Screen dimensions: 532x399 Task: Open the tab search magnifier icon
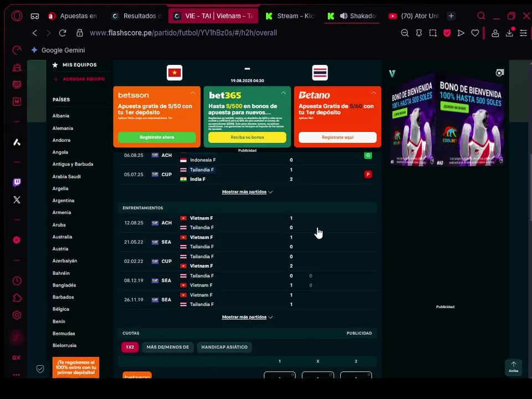click(x=481, y=16)
